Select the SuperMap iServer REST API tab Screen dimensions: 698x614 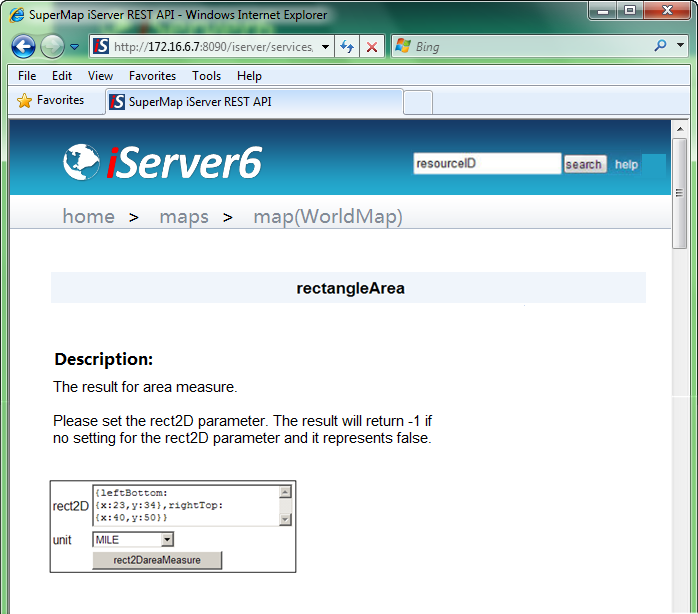[253, 102]
